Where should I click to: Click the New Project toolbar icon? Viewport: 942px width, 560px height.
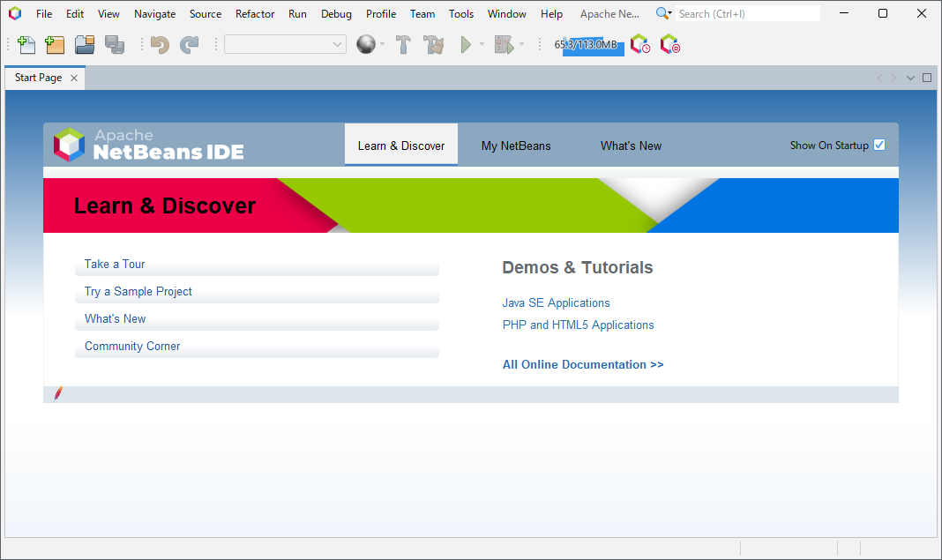[x=55, y=44]
